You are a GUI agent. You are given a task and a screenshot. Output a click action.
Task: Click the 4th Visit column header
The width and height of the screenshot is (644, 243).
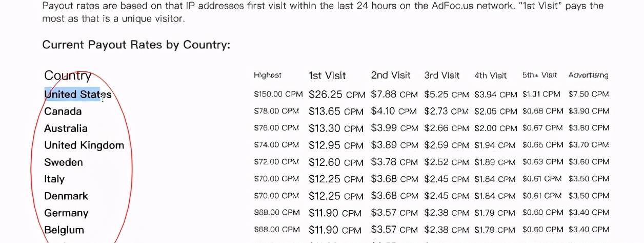(490, 76)
